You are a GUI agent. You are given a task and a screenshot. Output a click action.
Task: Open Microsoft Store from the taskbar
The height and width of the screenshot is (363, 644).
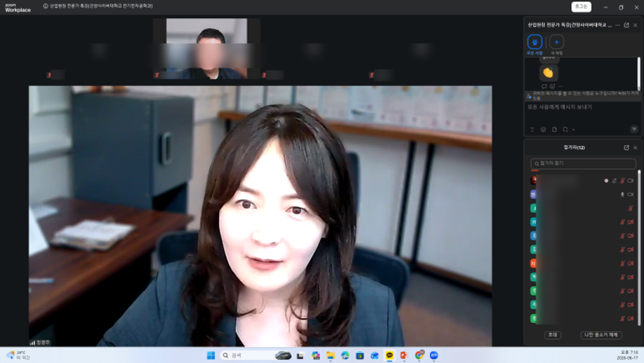[360, 355]
